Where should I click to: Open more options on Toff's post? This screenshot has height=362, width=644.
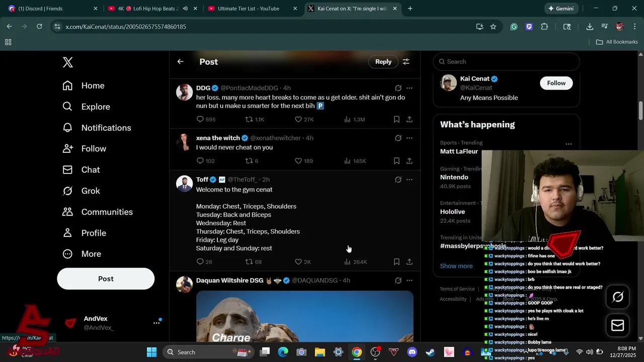[410, 179]
